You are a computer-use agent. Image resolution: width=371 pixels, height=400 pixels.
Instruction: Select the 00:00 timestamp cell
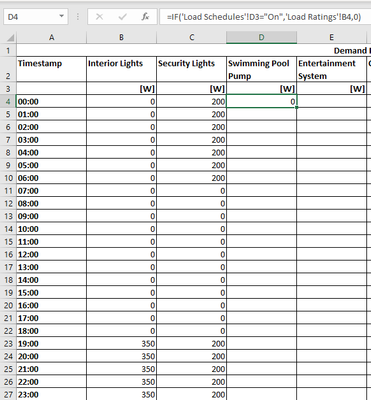(51, 101)
